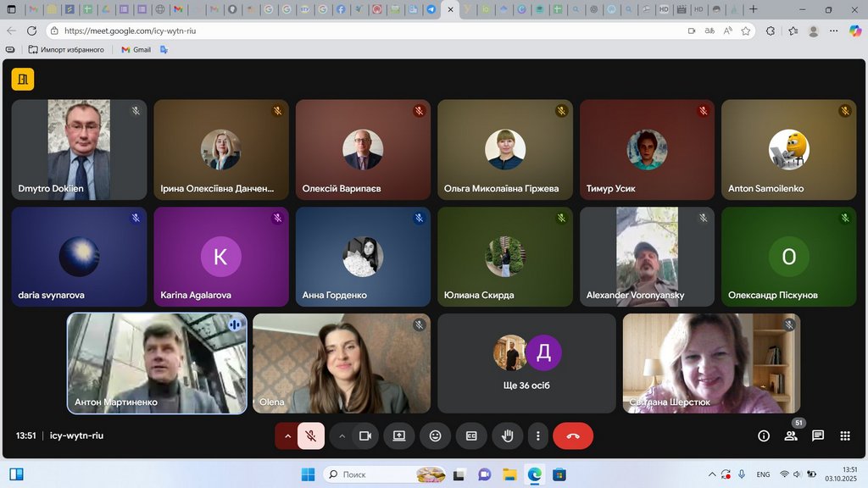The height and width of the screenshot is (488, 868).
Task: Open the Gmail bookmark
Action: (136, 50)
